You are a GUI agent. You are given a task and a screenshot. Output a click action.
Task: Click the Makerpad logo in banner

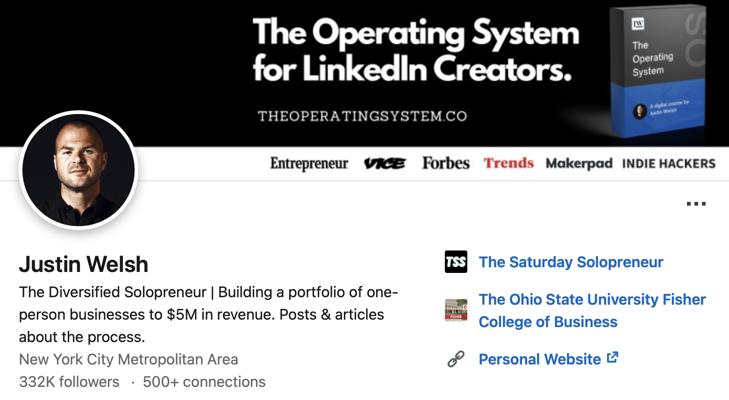pyautogui.click(x=579, y=164)
